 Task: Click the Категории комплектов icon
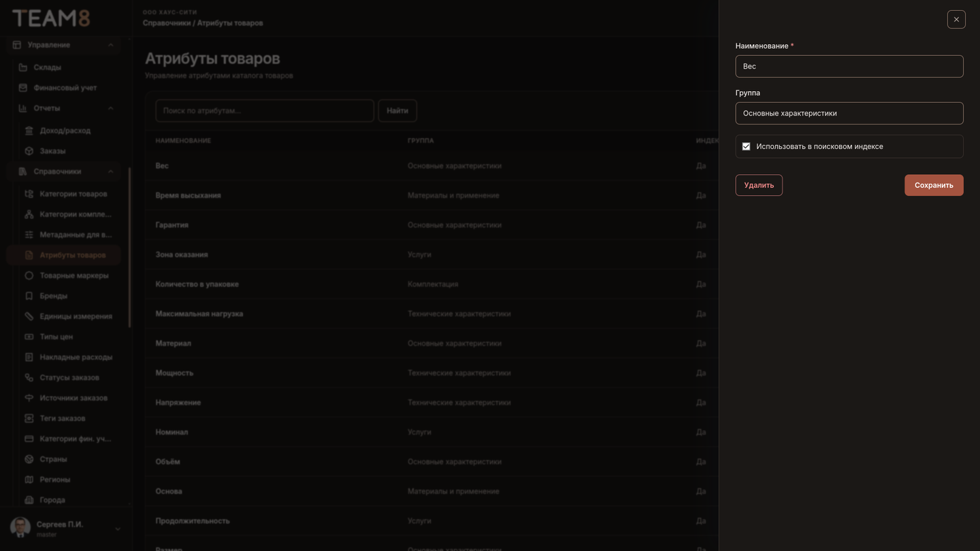click(x=29, y=214)
